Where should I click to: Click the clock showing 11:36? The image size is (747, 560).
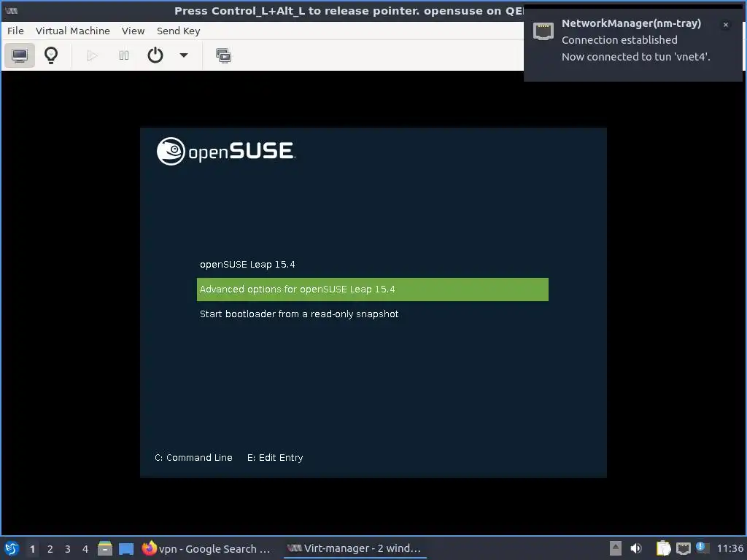click(729, 548)
